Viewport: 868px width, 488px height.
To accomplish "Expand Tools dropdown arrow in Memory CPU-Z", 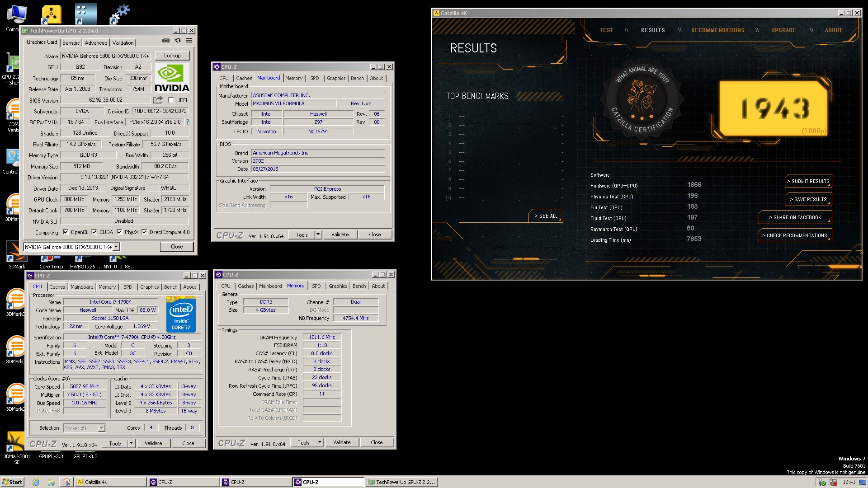I will click(320, 442).
